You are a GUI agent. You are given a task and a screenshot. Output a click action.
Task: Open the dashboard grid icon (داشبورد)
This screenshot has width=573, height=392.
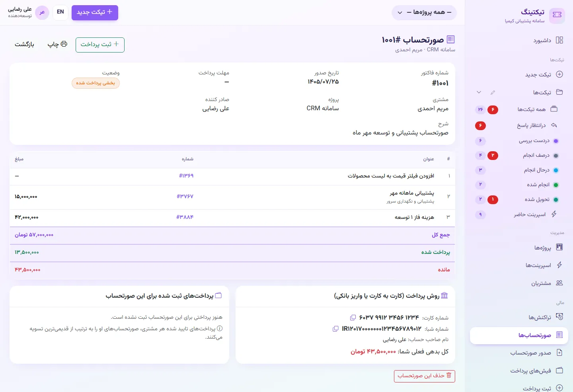click(x=559, y=40)
